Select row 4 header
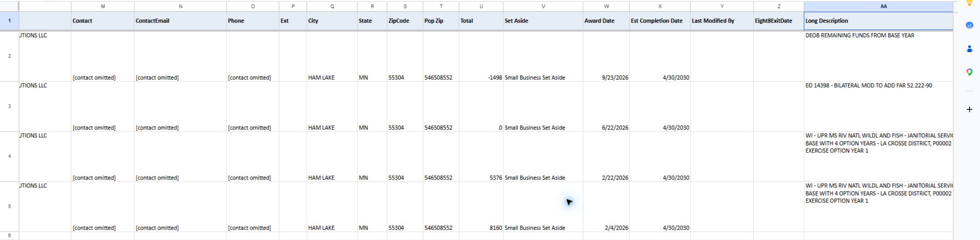Viewport: 980px width, 240px height. 9,156
